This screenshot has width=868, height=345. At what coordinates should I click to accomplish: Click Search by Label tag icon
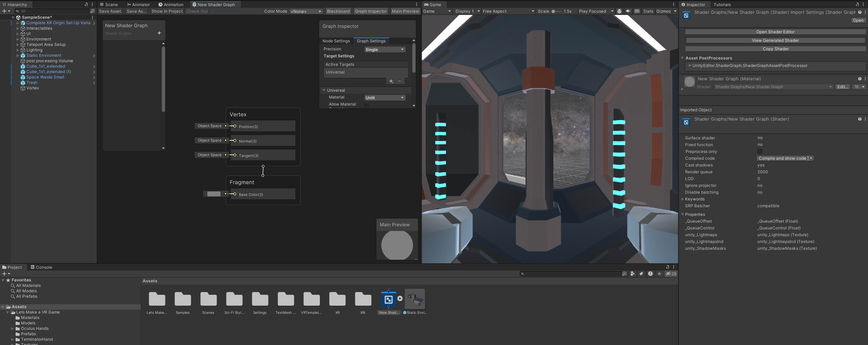[x=641, y=274]
